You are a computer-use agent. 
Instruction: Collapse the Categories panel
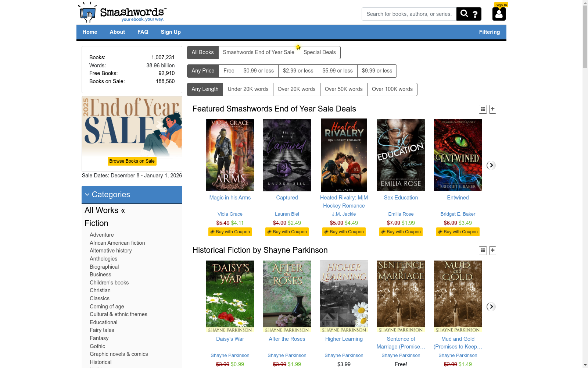point(132,195)
